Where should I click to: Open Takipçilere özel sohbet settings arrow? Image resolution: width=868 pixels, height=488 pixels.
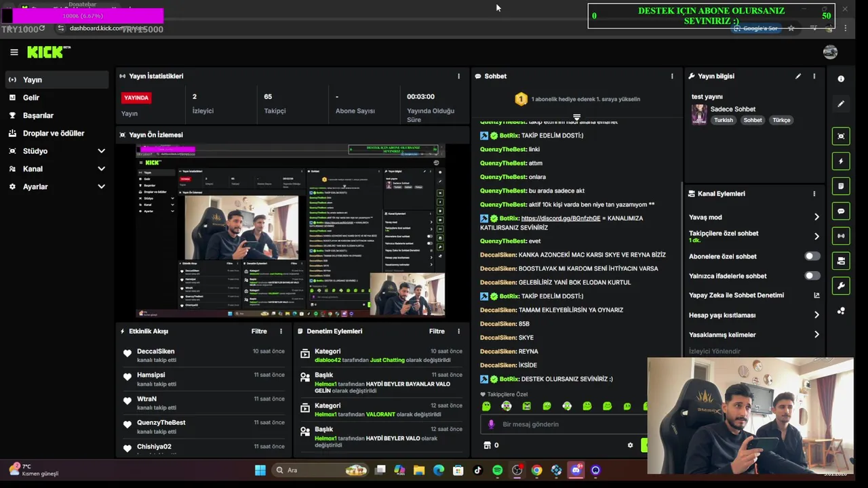click(816, 237)
